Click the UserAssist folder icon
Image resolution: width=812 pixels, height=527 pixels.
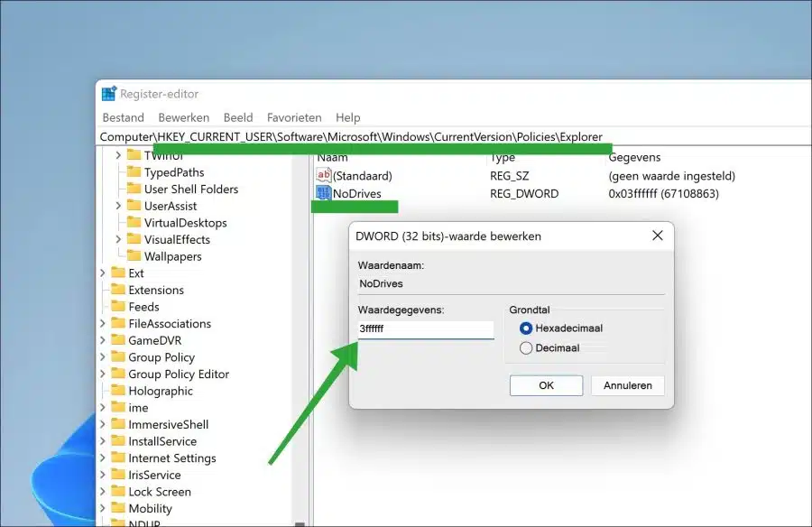point(134,205)
